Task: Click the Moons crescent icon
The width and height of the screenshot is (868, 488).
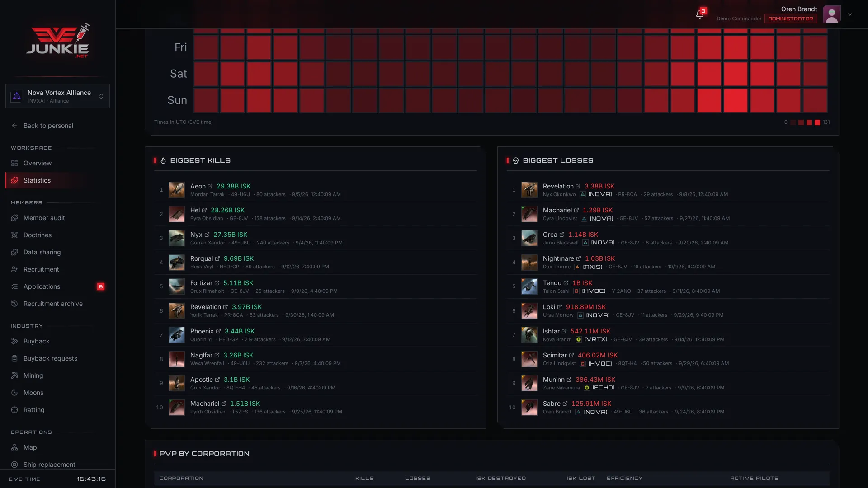Action: point(14,393)
